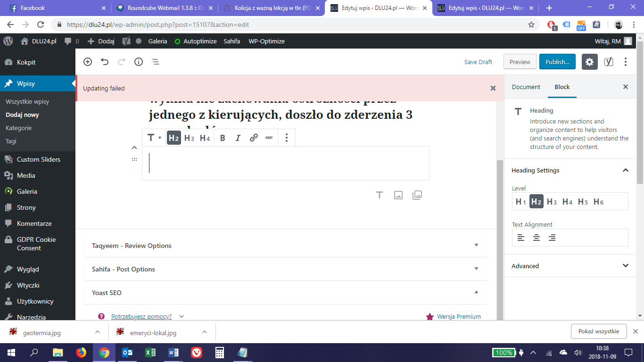Open the Yoast SEO sidebar icon
Image resolution: width=644 pixels, height=362 pixels.
[x=609, y=62]
